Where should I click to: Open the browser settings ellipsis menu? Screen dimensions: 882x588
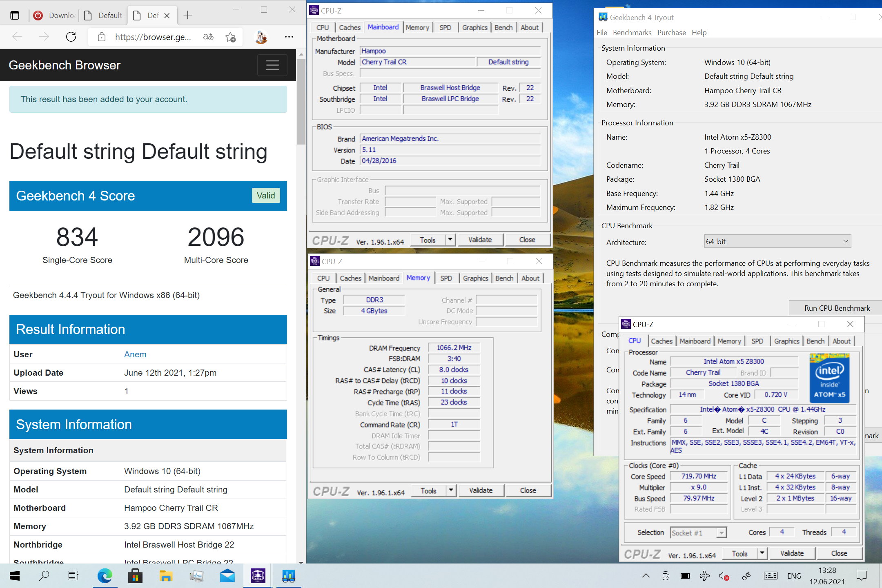coord(289,37)
